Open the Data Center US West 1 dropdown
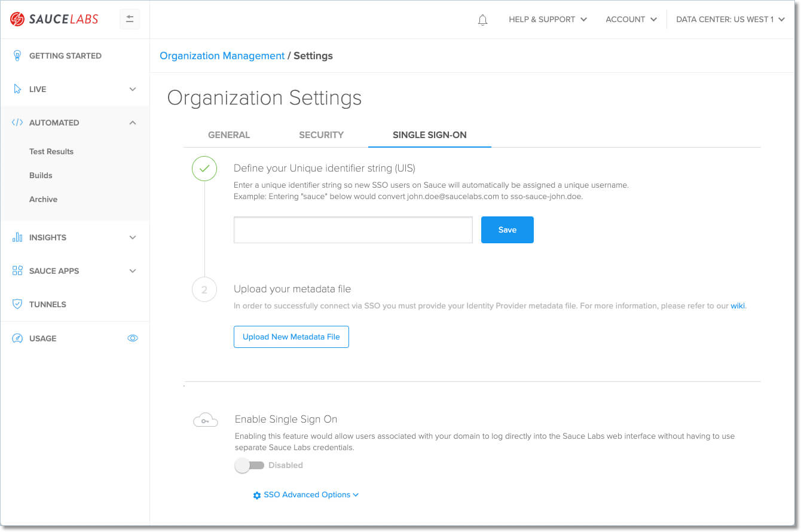This screenshot has width=801, height=532. click(730, 20)
